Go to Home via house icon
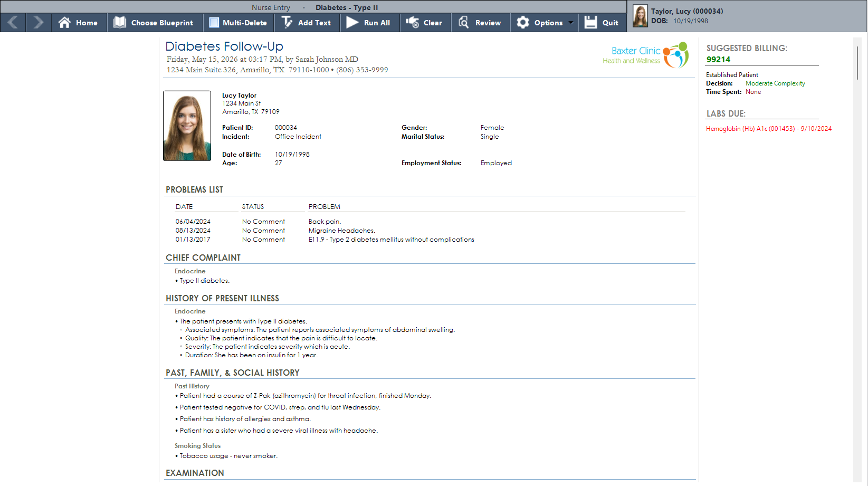The height and width of the screenshot is (486, 868). coord(64,23)
